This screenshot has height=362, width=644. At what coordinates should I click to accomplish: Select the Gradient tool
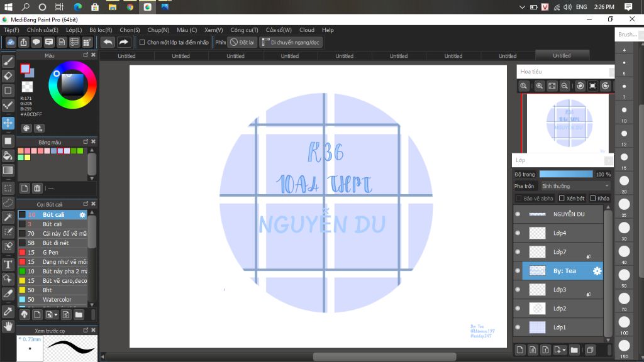click(x=8, y=170)
